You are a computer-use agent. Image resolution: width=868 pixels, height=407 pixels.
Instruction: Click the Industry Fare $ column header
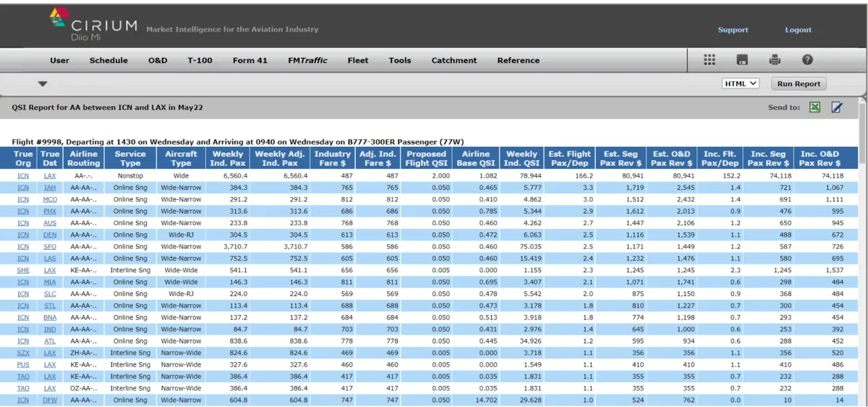[x=333, y=159]
